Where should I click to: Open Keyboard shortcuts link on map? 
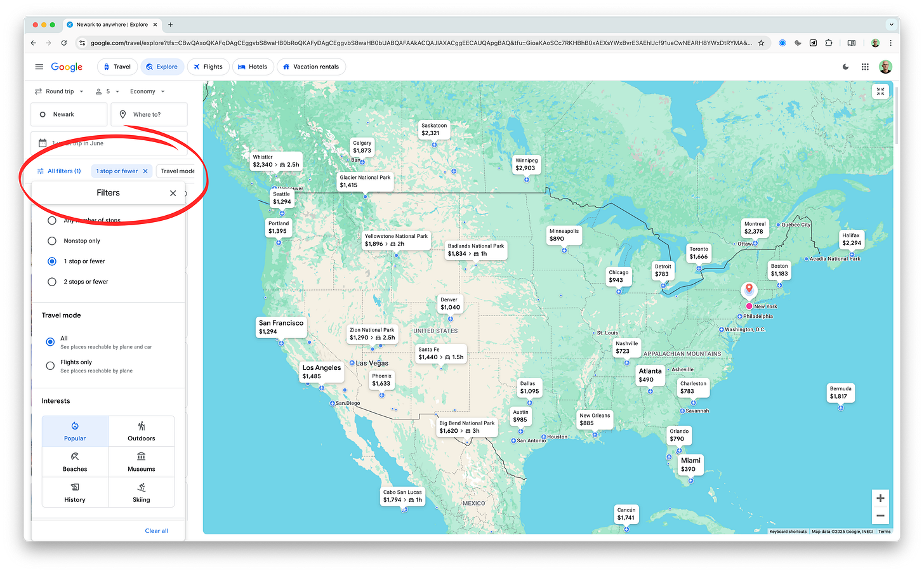coord(788,532)
